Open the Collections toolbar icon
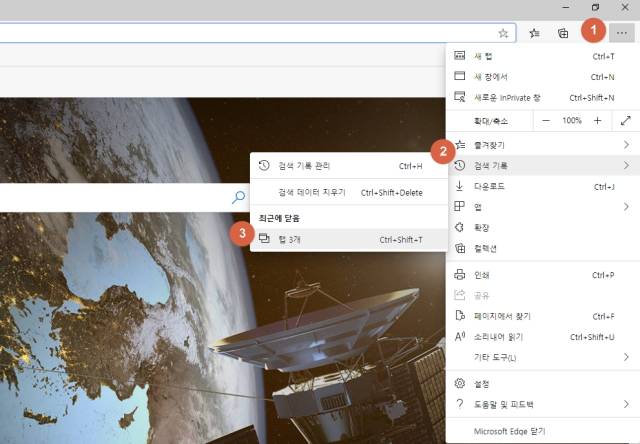 (563, 33)
